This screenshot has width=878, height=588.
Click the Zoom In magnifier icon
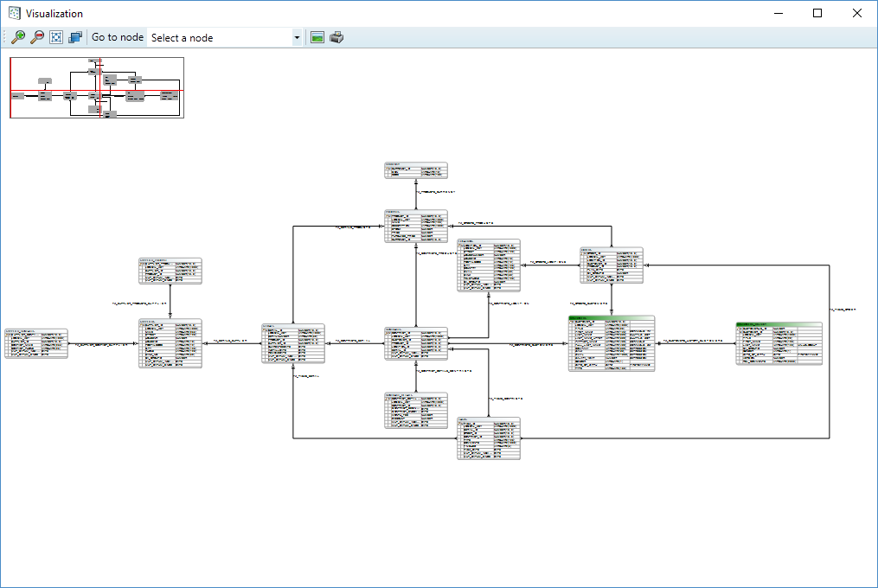(17, 37)
